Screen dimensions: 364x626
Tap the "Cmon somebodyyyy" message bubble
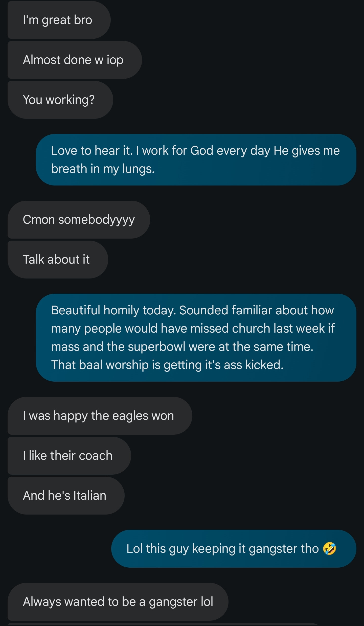(79, 220)
